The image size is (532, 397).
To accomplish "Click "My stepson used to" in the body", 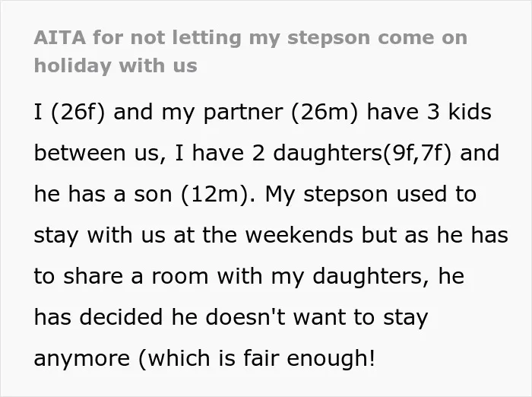I will pyautogui.click(x=371, y=194).
